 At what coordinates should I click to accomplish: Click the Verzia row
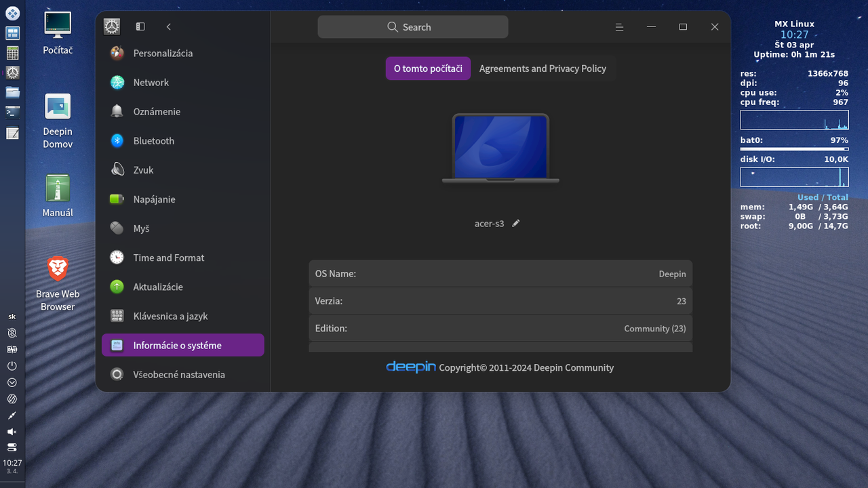point(500,300)
